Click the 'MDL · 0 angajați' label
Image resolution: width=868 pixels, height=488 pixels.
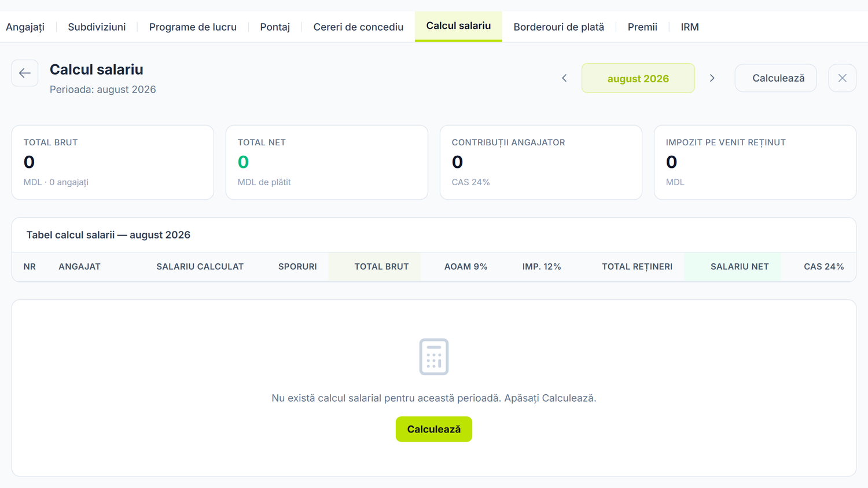56,182
